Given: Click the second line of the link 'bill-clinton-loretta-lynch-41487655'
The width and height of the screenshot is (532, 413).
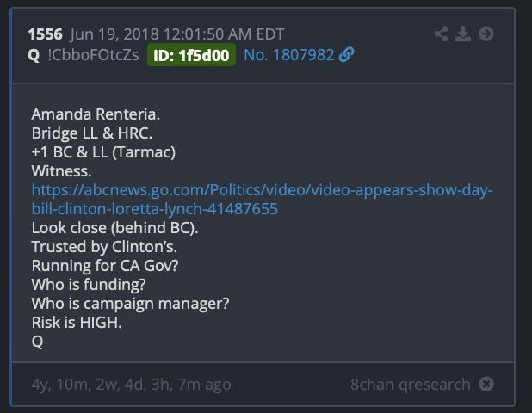Looking at the screenshot, I should pyautogui.click(x=155, y=209).
